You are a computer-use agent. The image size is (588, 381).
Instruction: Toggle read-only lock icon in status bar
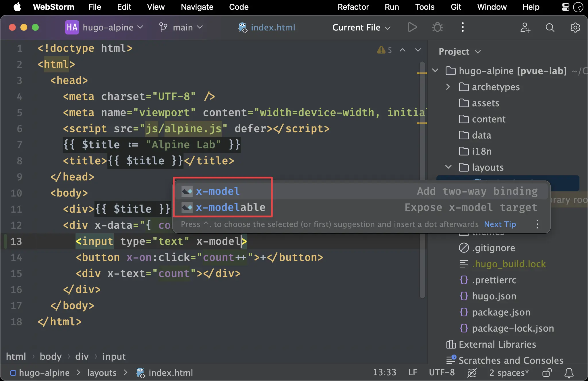(x=547, y=373)
